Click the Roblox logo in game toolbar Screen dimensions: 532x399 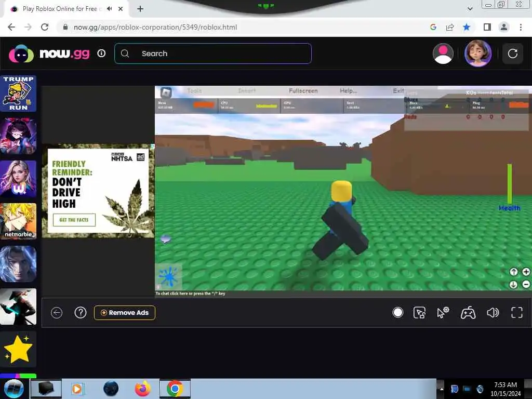coord(166,92)
